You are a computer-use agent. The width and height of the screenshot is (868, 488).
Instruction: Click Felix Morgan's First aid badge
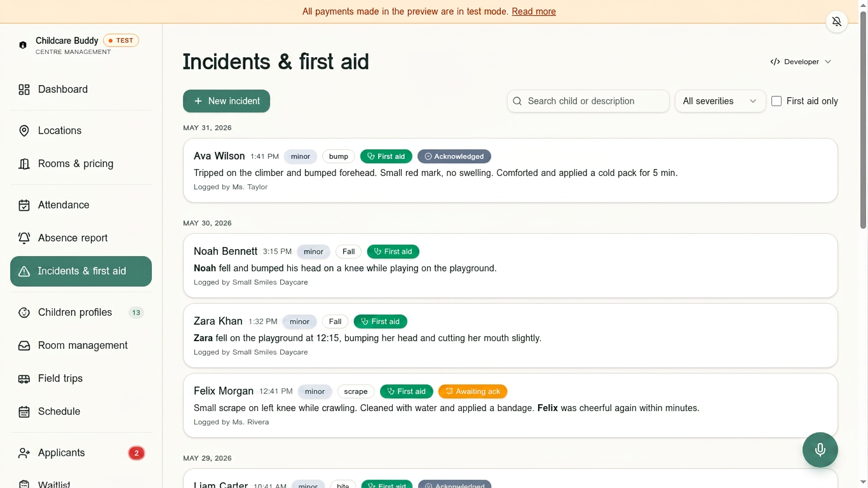[x=407, y=391]
